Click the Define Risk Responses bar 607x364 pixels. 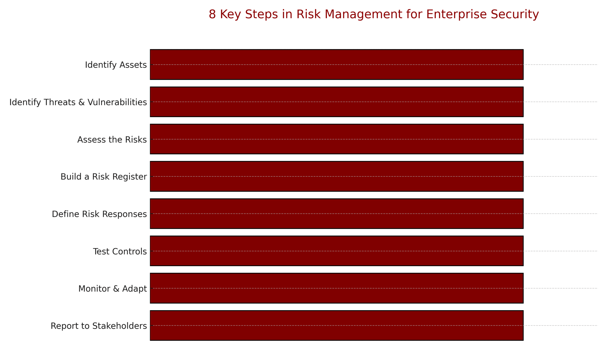click(337, 214)
